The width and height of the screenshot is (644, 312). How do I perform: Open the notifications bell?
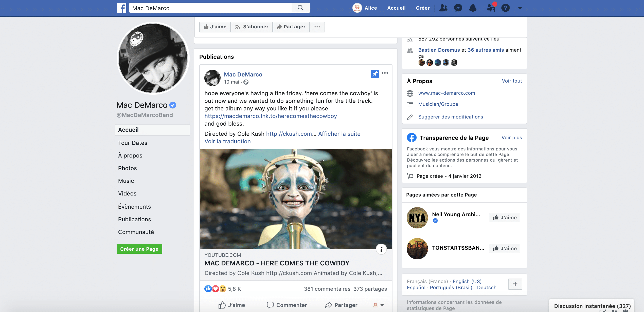click(x=473, y=8)
